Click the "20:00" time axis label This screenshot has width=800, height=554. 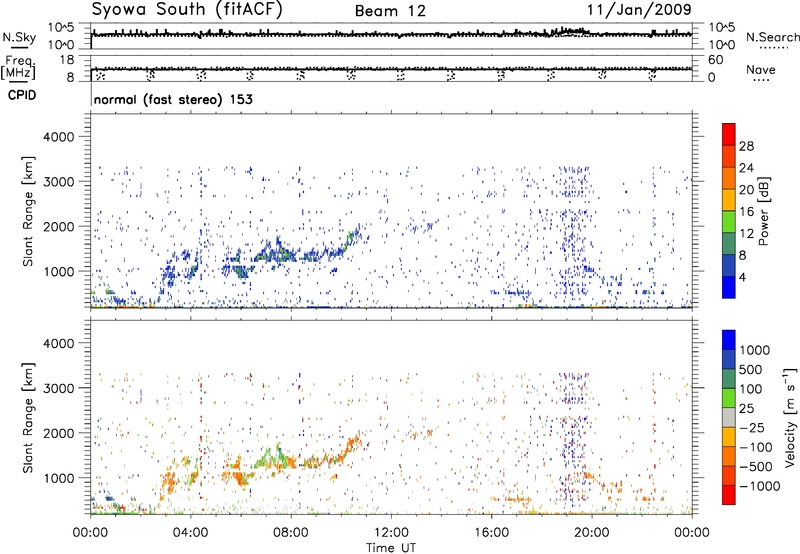click(592, 533)
